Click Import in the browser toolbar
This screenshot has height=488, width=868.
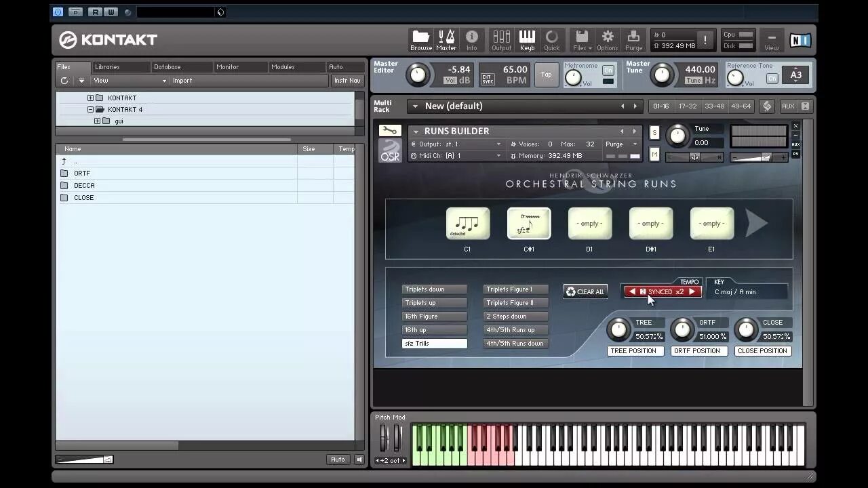pos(182,81)
